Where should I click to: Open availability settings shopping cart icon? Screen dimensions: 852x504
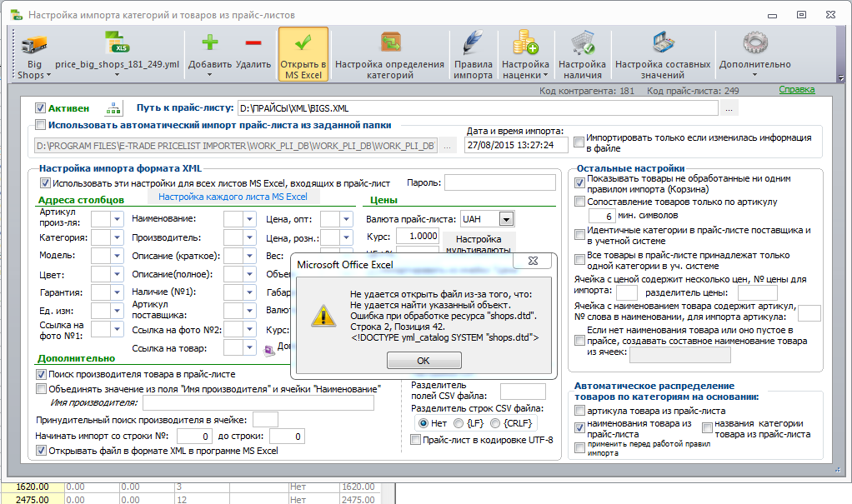point(583,42)
